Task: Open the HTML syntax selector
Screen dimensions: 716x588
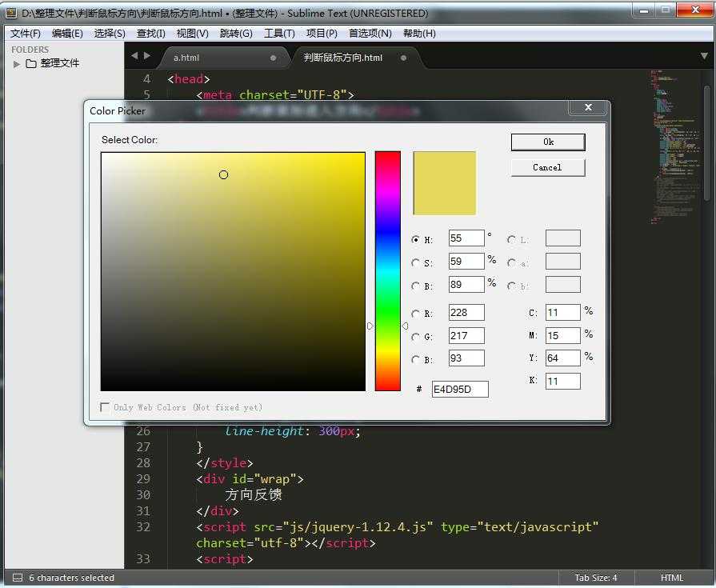Action: pos(672,578)
